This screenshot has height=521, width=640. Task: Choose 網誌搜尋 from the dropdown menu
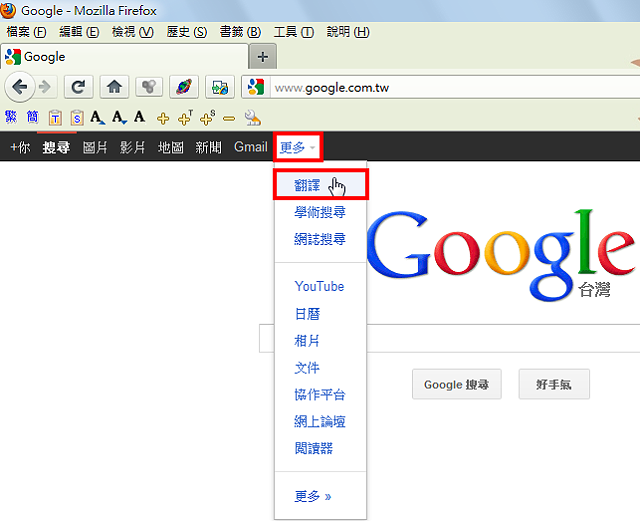click(320, 239)
